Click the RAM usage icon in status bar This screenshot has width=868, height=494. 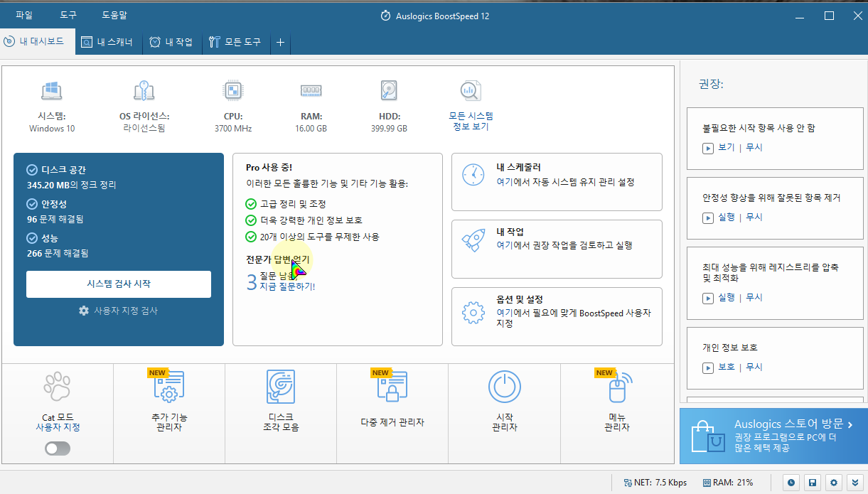click(x=706, y=483)
